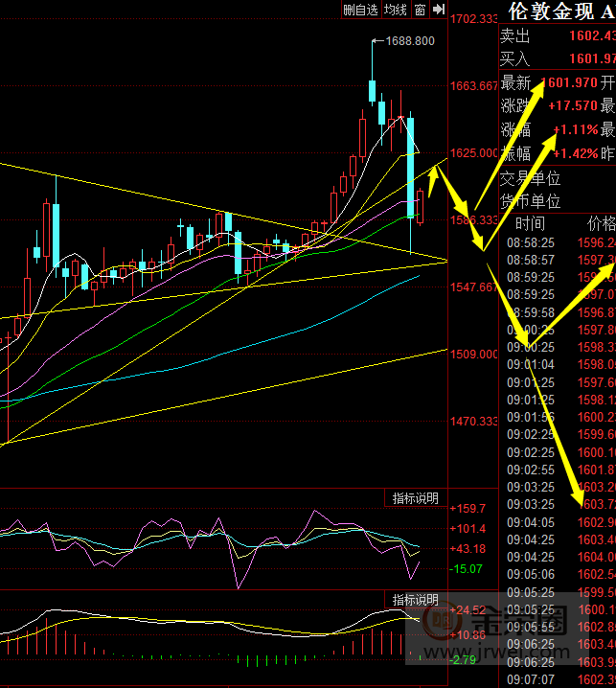The height and width of the screenshot is (688, 616).
Task: Select the 卖出 sell price row
Action: [x=557, y=35]
